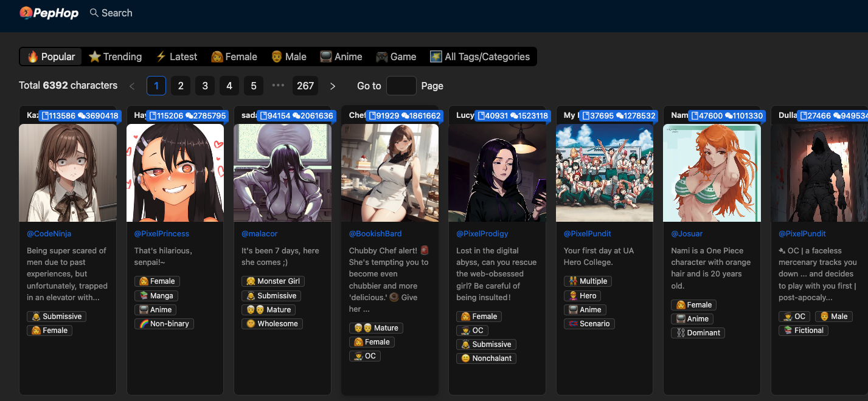The height and width of the screenshot is (401, 868).
Task: Go to the previous page arrow
Action: pos(132,86)
